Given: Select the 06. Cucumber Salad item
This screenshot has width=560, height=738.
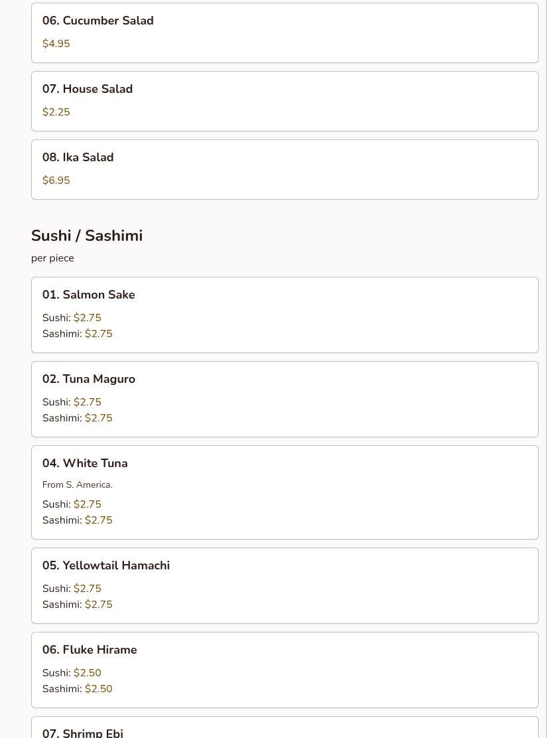Looking at the screenshot, I should coord(98,21).
